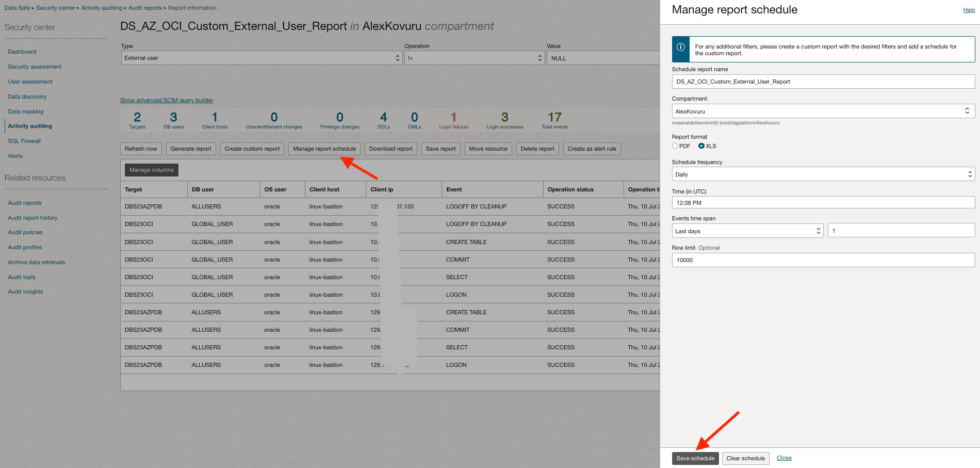Click the Close link
The width and height of the screenshot is (980, 468).
point(784,458)
